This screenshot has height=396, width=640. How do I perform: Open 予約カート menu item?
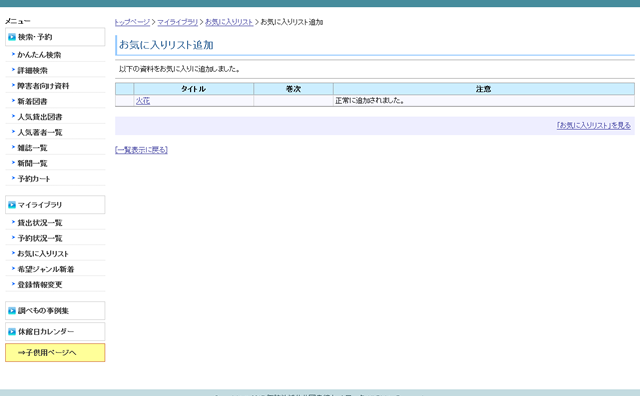click(34, 179)
